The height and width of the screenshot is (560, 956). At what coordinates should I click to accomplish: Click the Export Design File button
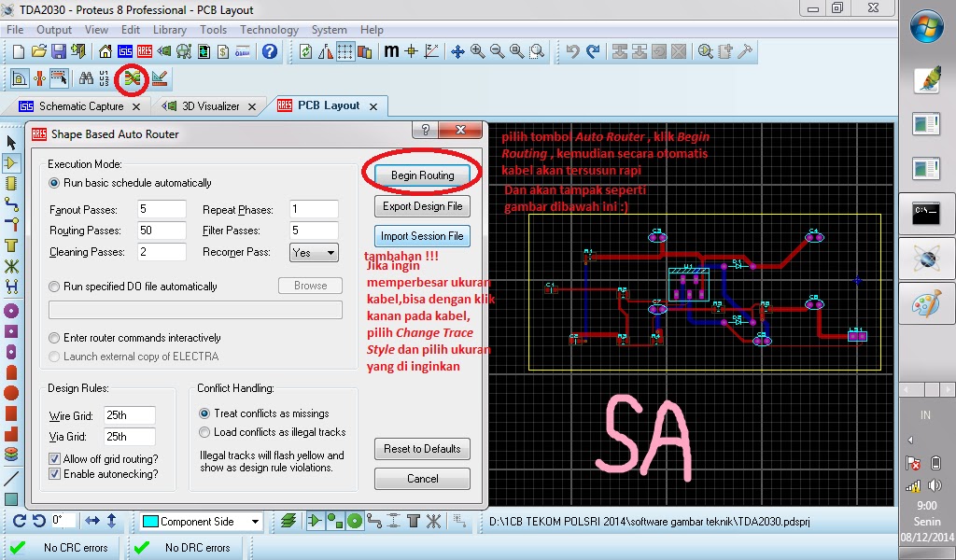423,206
